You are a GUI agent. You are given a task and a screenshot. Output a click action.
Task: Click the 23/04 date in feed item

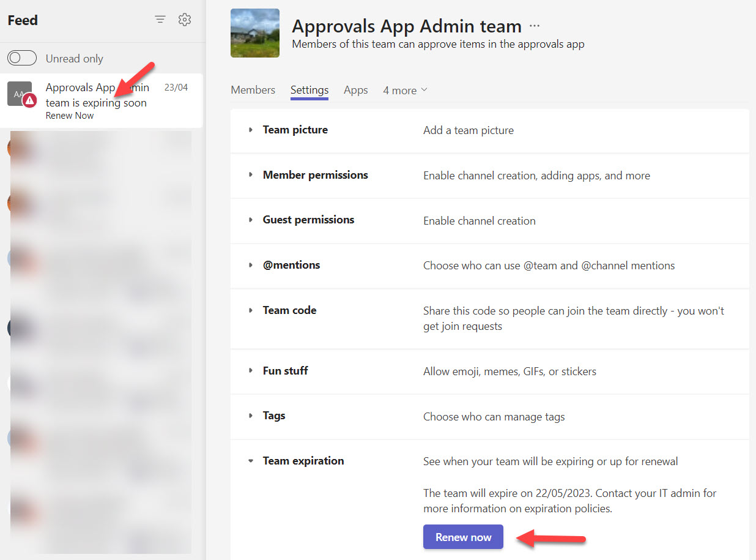(x=176, y=88)
